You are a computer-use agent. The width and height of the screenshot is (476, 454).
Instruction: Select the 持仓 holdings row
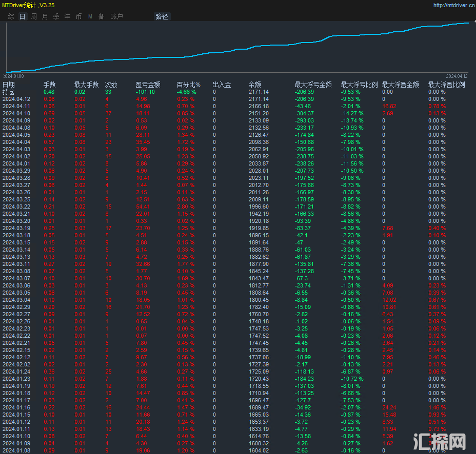(x=9, y=92)
